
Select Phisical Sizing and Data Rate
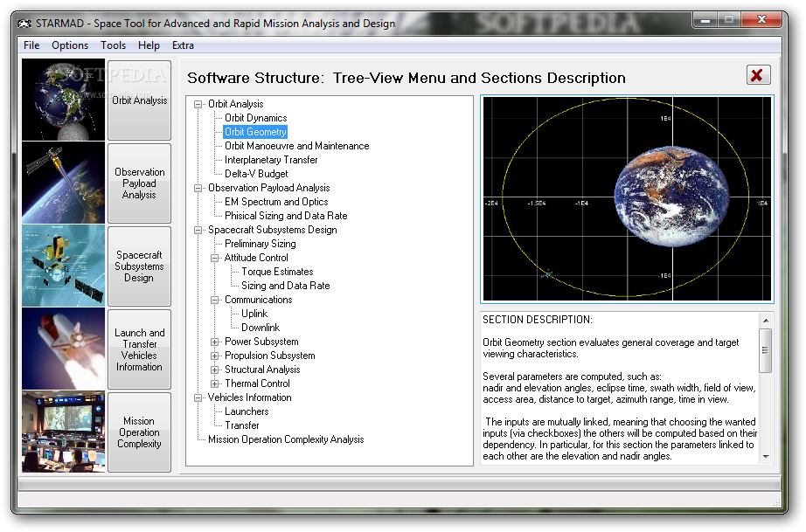pyautogui.click(x=286, y=216)
